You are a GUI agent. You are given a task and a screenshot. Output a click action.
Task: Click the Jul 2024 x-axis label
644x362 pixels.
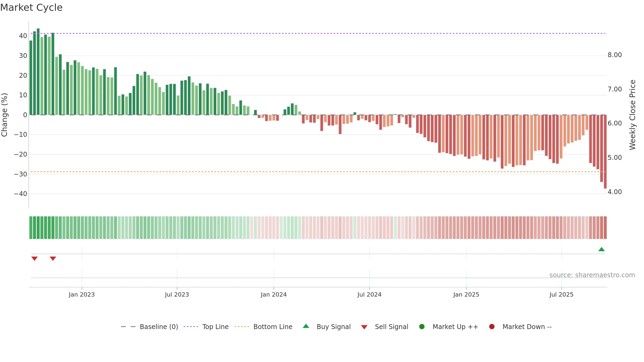(x=369, y=295)
